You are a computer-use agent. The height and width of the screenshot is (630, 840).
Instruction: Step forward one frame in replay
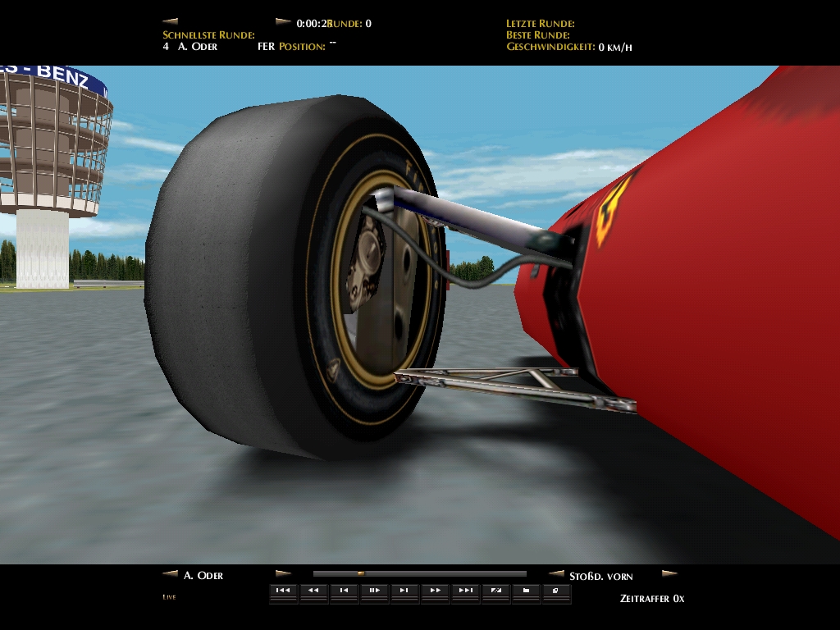point(404,591)
